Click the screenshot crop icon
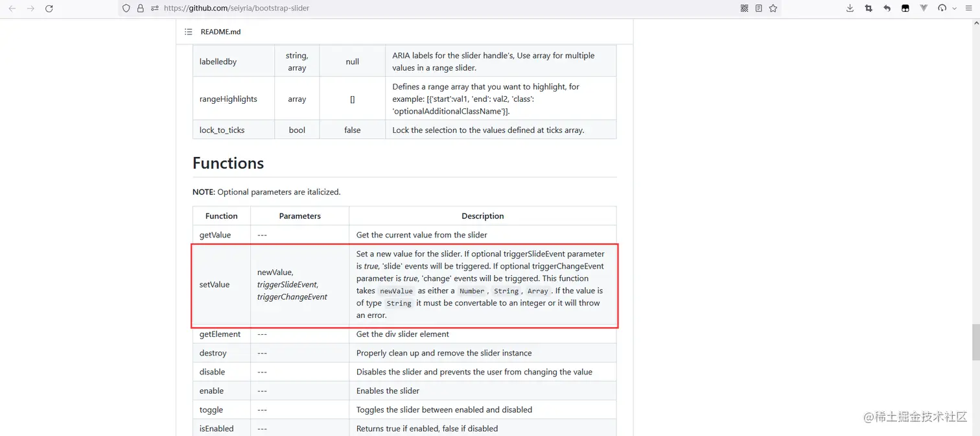Image resolution: width=980 pixels, height=436 pixels. coord(869,8)
